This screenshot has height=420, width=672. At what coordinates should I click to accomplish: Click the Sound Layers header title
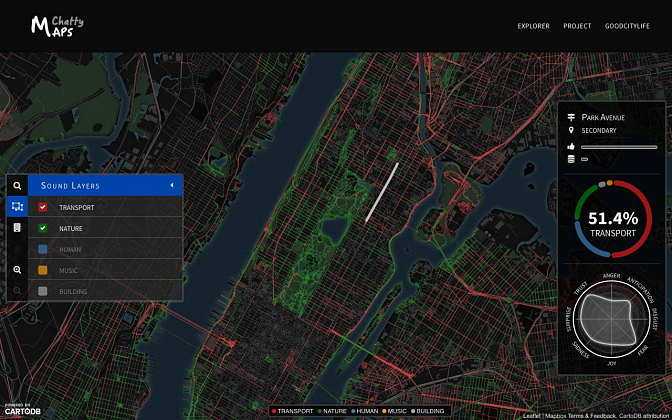point(70,186)
